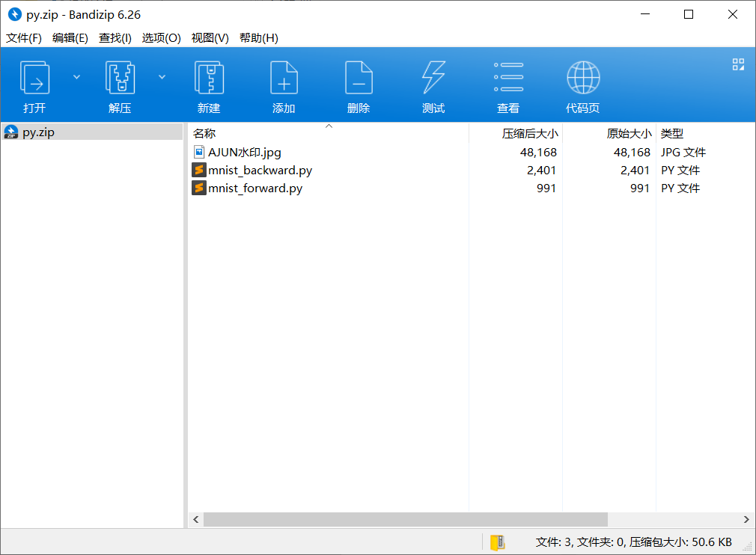Open the 文件(F) menu
The height and width of the screenshot is (555, 756).
click(x=23, y=37)
